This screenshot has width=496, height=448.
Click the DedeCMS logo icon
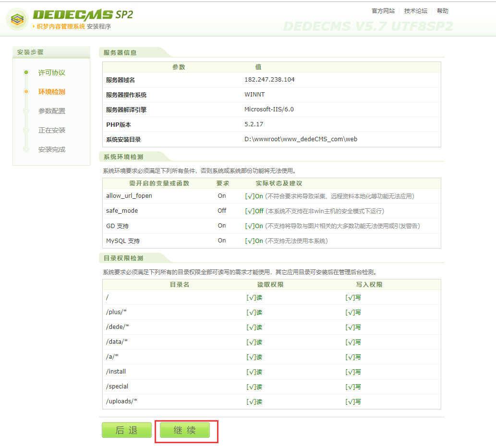[x=17, y=19]
